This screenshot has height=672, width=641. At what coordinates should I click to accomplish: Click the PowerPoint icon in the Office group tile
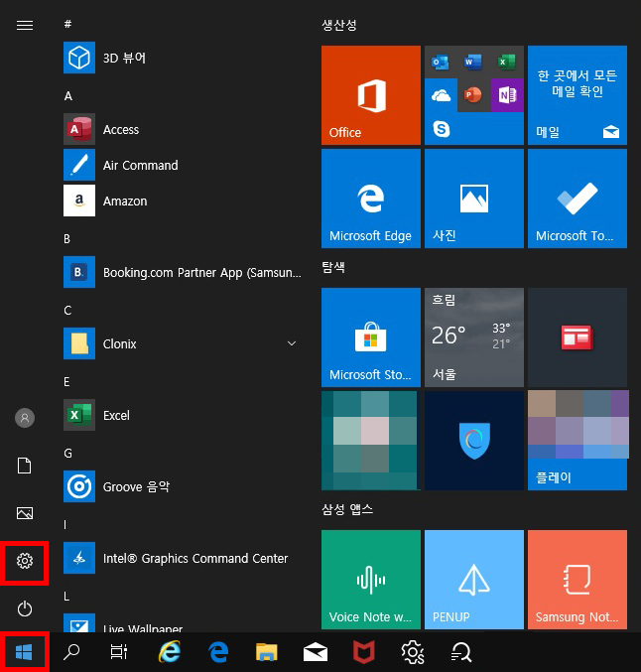tap(473, 95)
